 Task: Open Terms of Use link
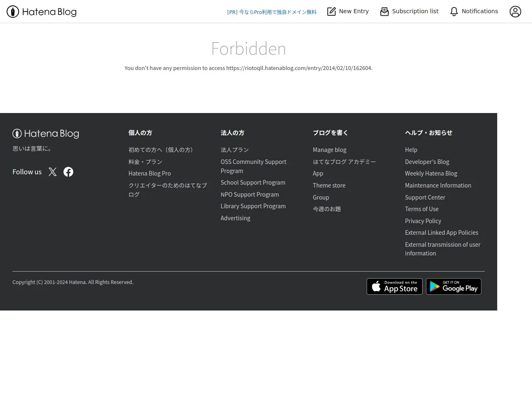421,209
